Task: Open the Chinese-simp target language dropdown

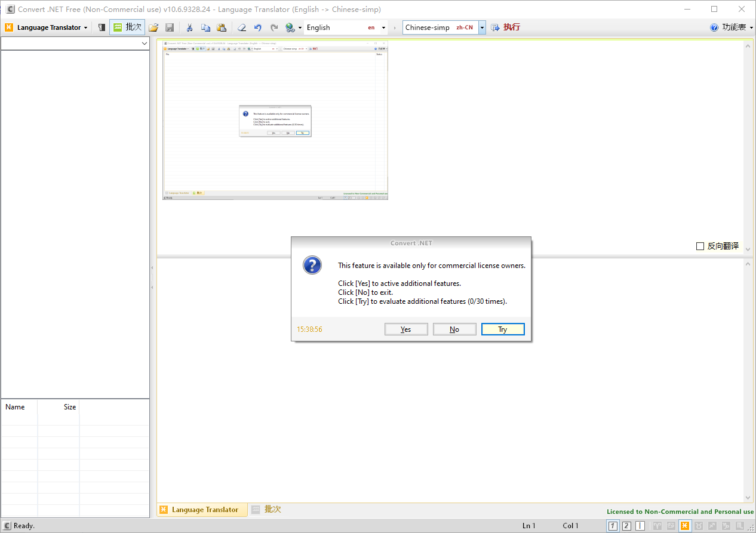Action: [481, 27]
